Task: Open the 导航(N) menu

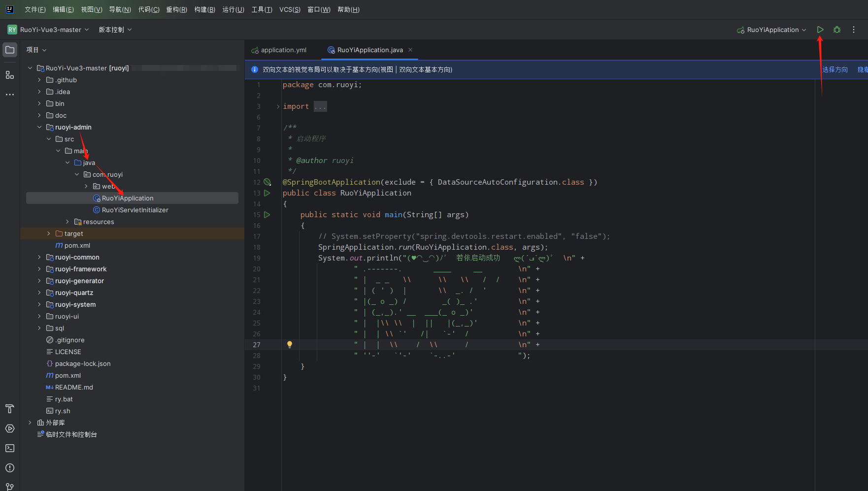Action: [120, 9]
